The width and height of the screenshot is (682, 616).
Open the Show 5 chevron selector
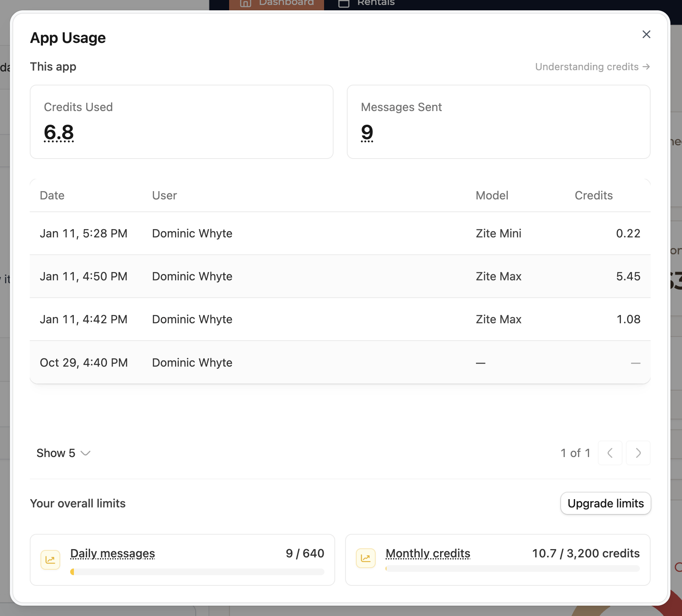(x=86, y=453)
